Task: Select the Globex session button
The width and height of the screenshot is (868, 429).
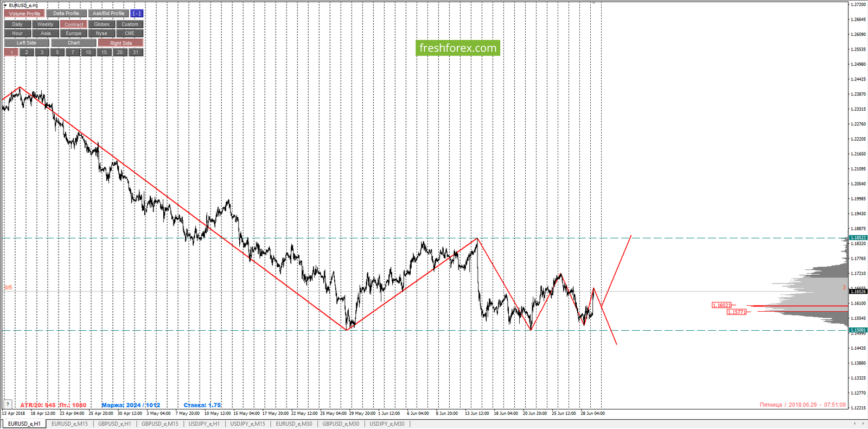Action: click(101, 24)
